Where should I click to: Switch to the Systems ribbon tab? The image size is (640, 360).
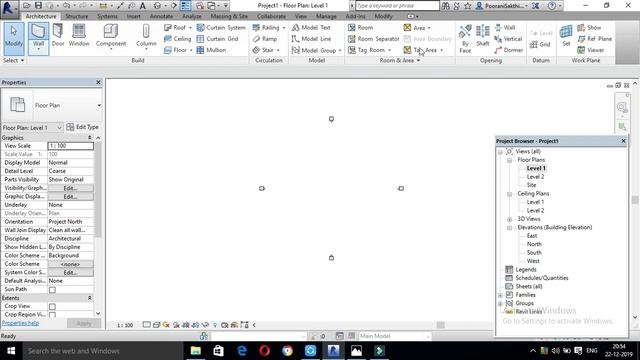pos(107,16)
